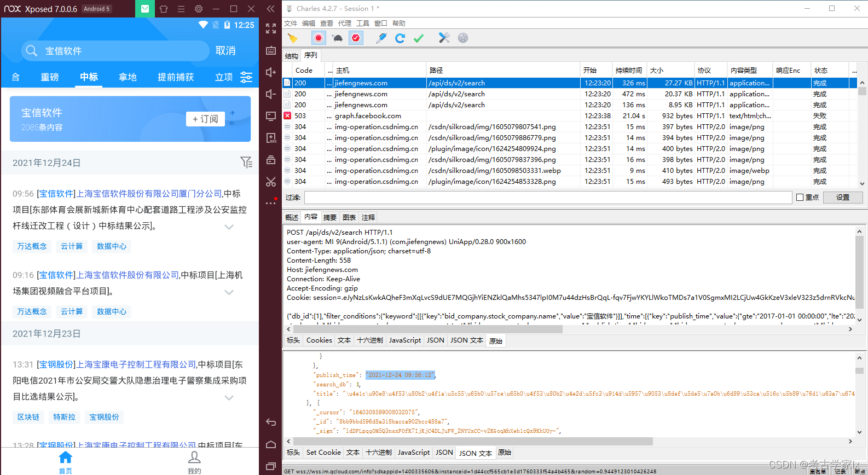Go back with the Nox back arrow
The height and width of the screenshot is (475, 868).
(x=271, y=422)
